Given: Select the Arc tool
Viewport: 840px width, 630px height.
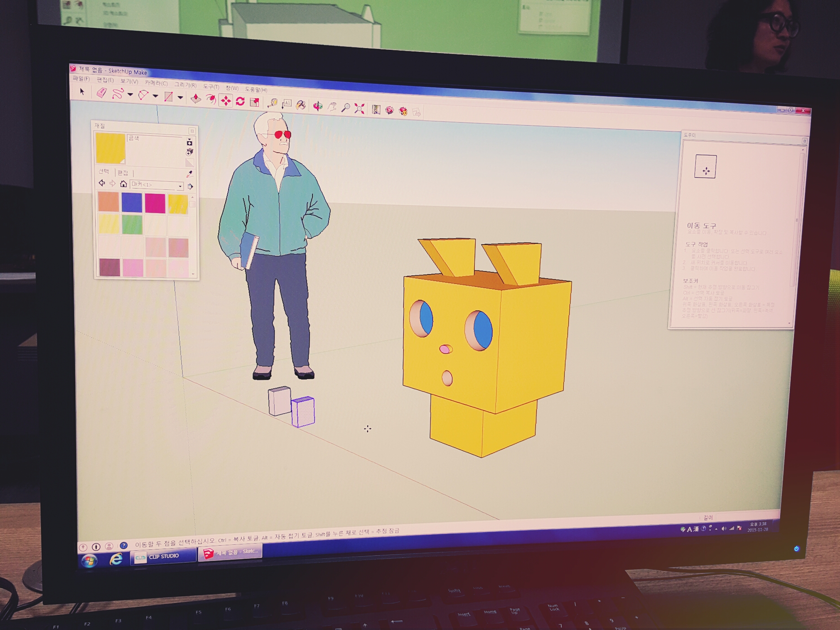Looking at the screenshot, I should pyautogui.click(x=143, y=95).
